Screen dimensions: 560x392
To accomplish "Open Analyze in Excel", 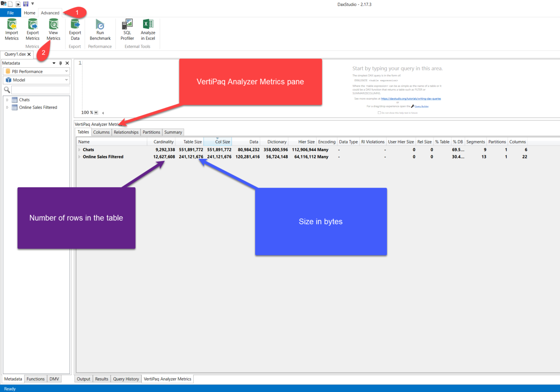I will point(148,29).
